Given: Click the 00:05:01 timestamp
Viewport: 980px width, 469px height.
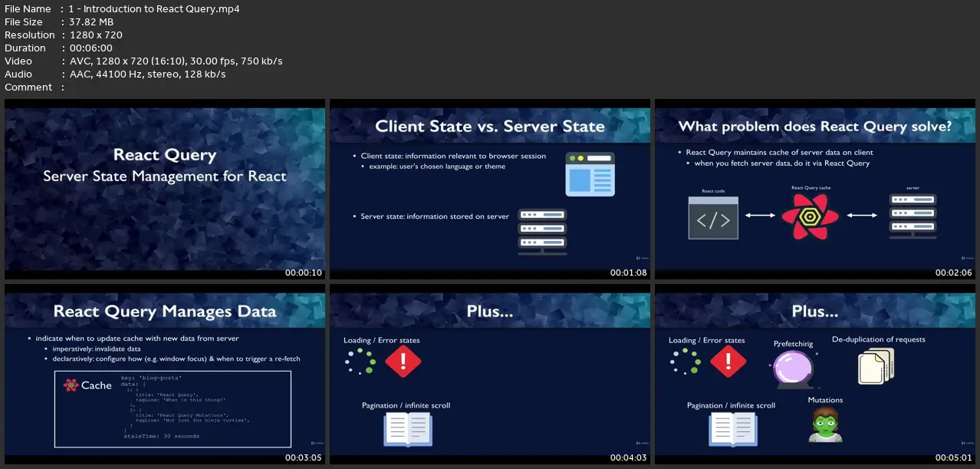Looking at the screenshot, I should (954, 458).
